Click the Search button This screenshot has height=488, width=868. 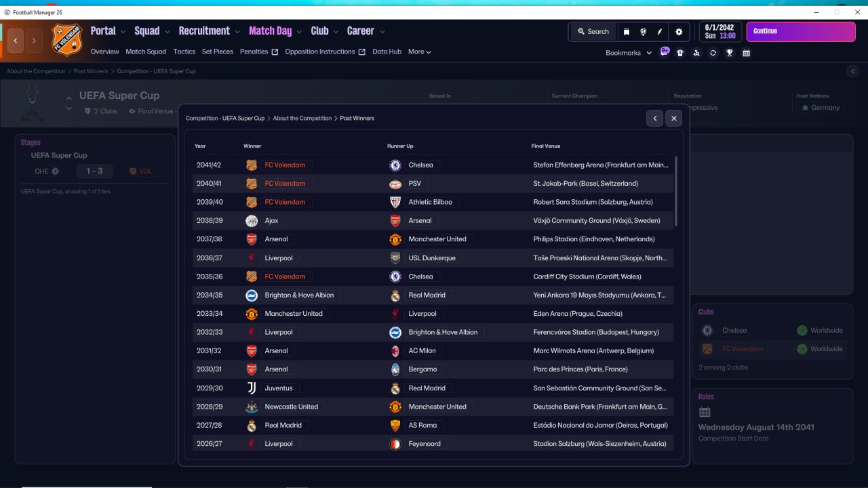click(593, 32)
